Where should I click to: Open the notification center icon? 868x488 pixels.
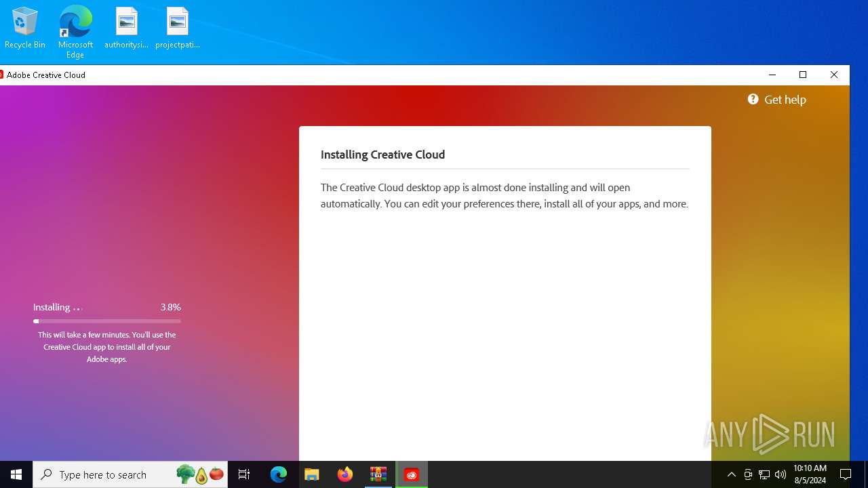[x=846, y=474]
